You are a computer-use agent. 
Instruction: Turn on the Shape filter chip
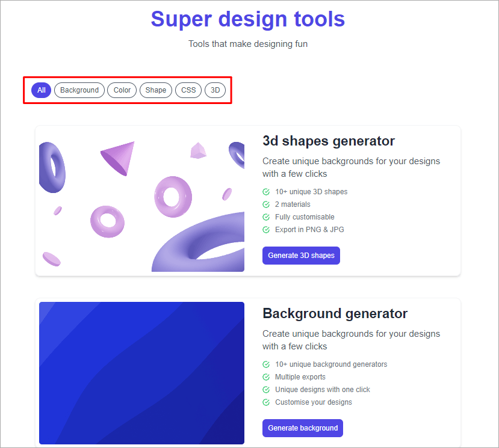click(x=155, y=90)
